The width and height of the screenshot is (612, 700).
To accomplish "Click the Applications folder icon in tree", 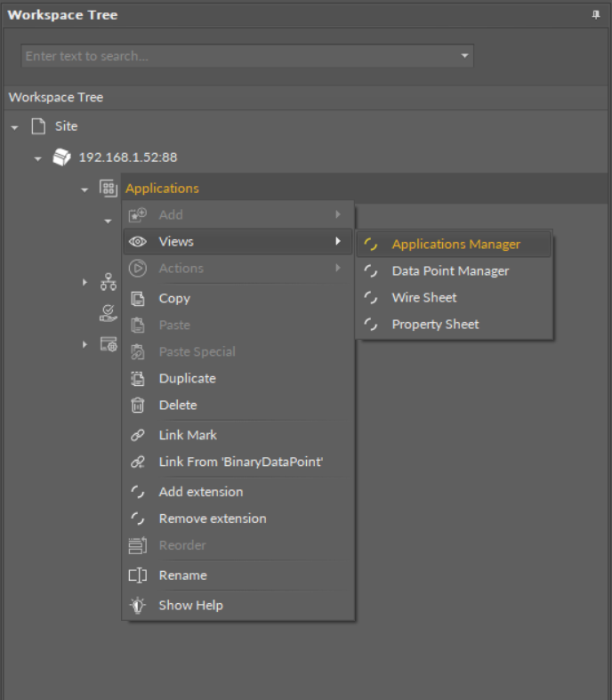I will (x=108, y=189).
